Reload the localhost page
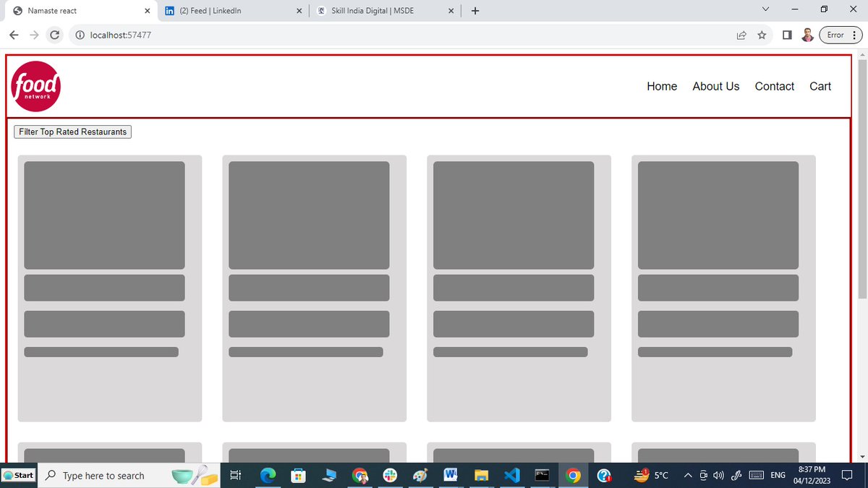Screen dimensions: 868x488 (54, 35)
